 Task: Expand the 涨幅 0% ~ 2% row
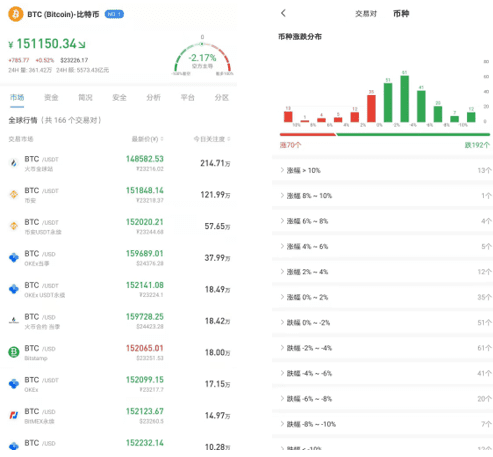[382, 297]
